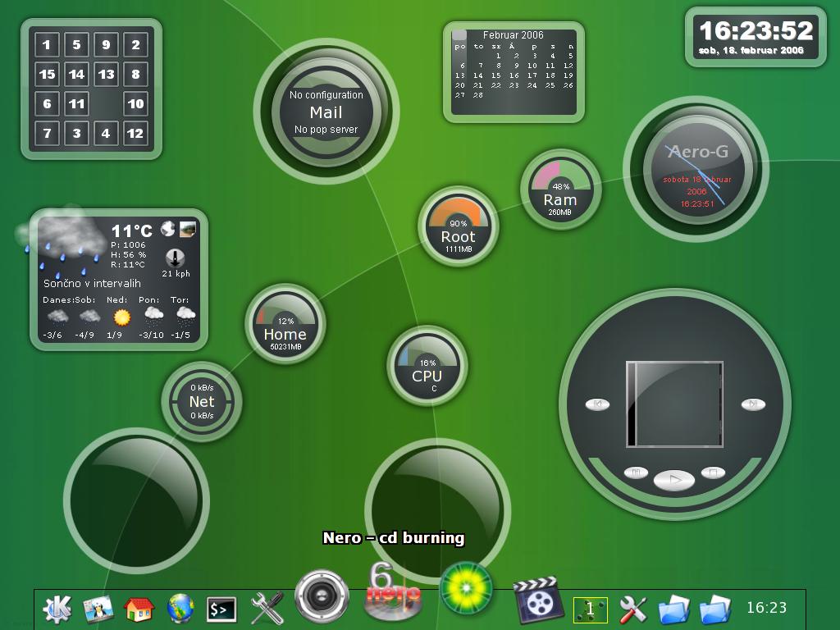Click the Home disk usage gauge
840x630 pixels.
pos(285,324)
